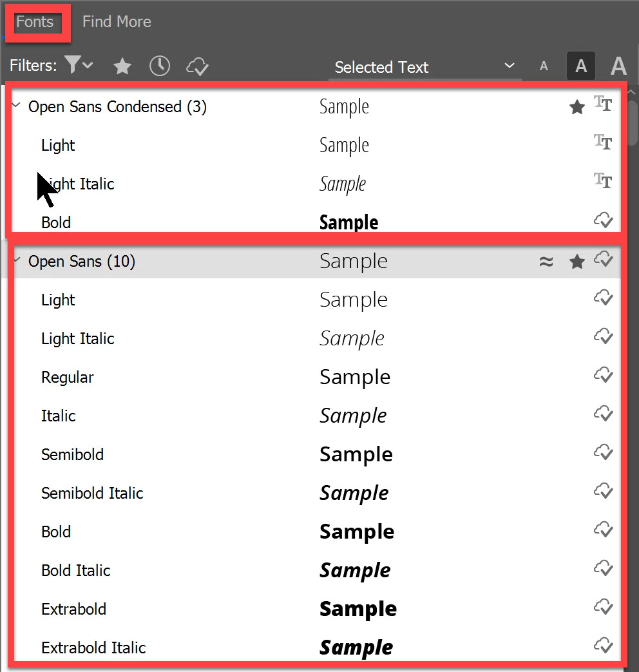Select Open Sans Extrabold style
The height and width of the screenshot is (672, 639).
tap(73, 609)
